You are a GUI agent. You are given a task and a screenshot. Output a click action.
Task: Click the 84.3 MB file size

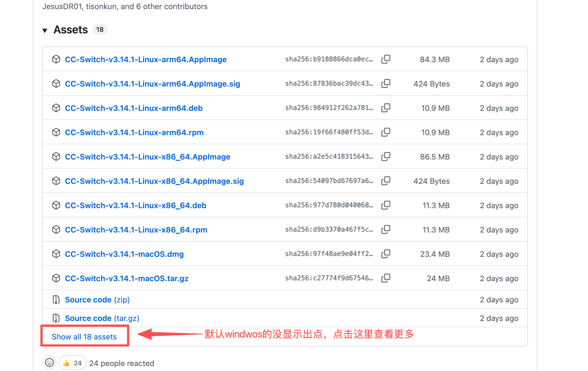pos(435,59)
